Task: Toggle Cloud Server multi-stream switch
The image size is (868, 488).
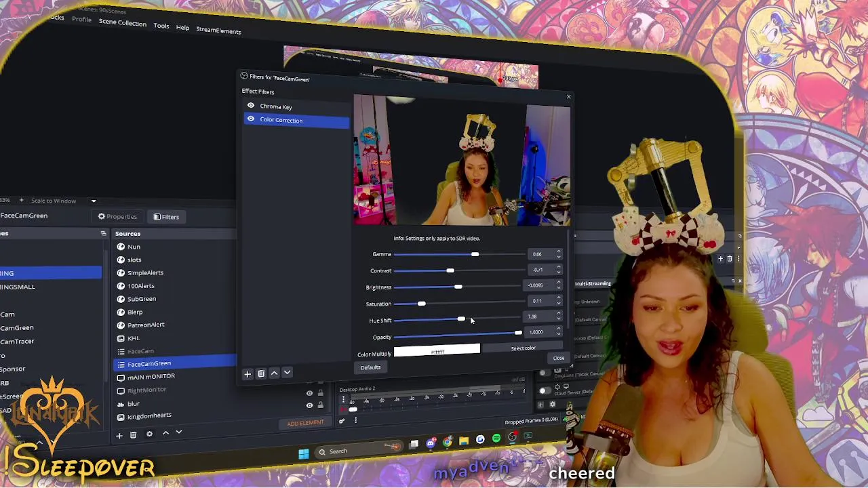Action: (x=544, y=391)
